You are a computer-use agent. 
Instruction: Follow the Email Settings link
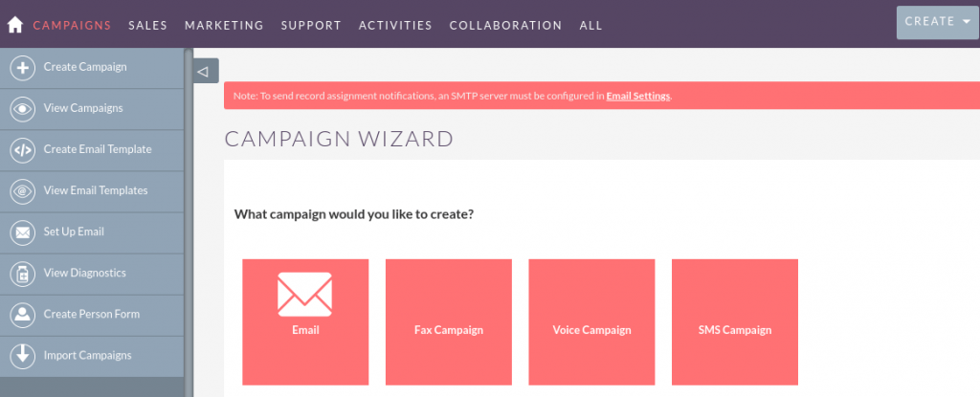pos(638,97)
